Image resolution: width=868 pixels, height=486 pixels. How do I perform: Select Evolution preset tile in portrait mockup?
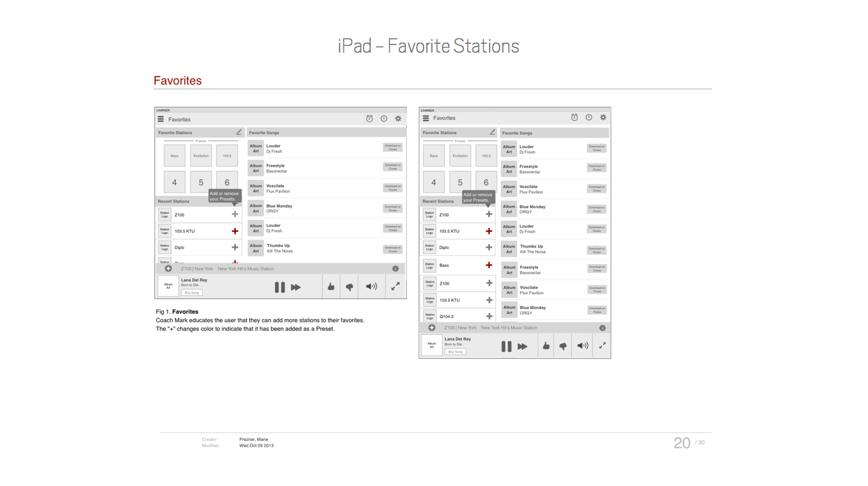point(460,156)
